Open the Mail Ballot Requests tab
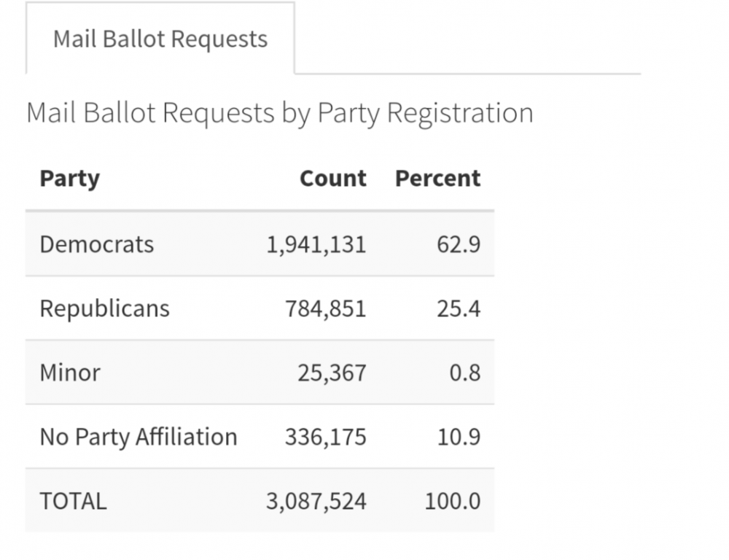The height and width of the screenshot is (560, 729). tap(160, 39)
